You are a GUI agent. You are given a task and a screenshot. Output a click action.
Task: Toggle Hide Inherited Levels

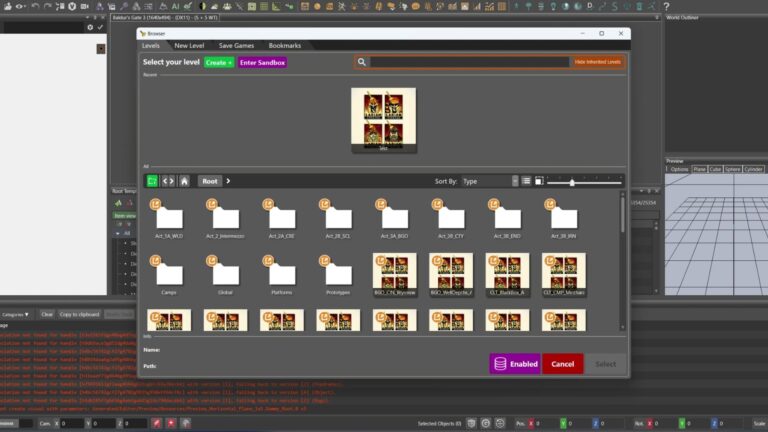click(x=597, y=62)
